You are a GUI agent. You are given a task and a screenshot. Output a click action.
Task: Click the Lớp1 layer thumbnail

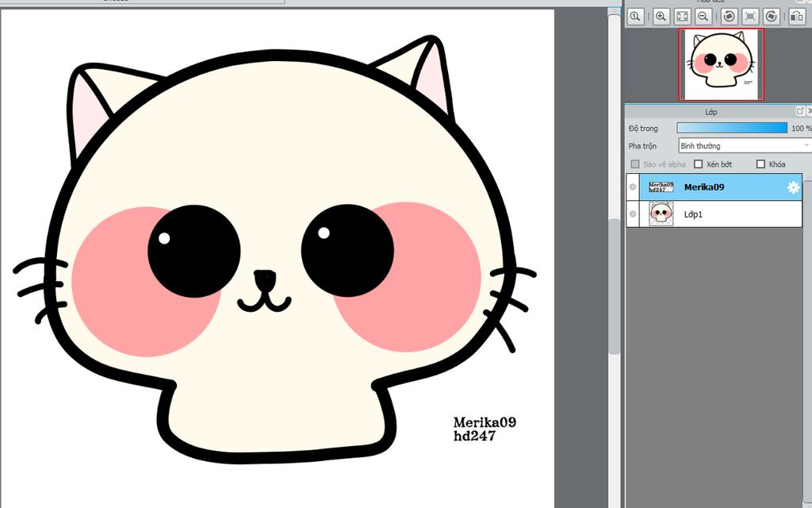click(661, 214)
